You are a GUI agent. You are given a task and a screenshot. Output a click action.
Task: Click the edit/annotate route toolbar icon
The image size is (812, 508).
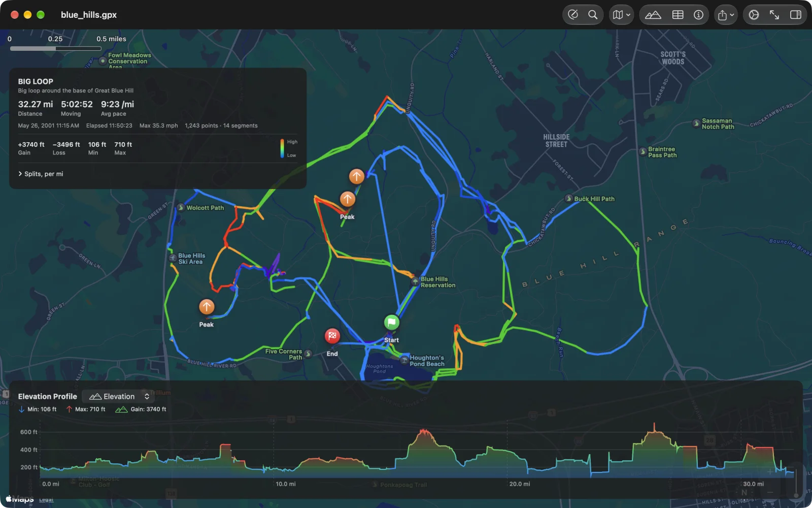573,15
